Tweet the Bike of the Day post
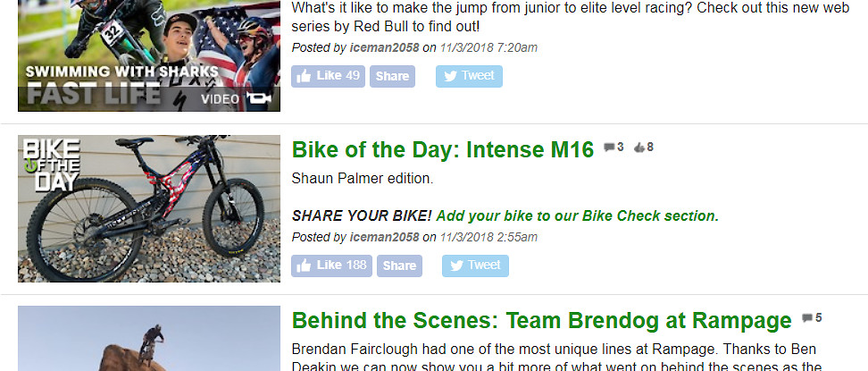 [x=475, y=266]
